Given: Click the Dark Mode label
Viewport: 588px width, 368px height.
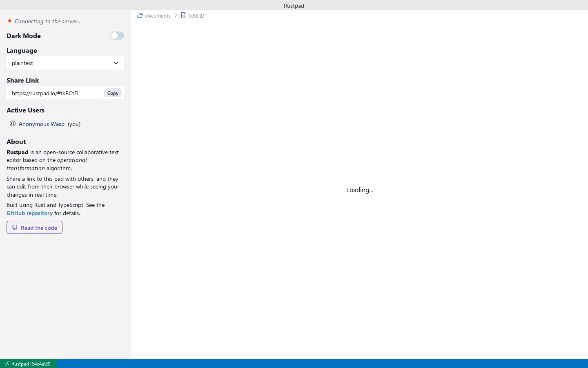Looking at the screenshot, I should point(24,36).
